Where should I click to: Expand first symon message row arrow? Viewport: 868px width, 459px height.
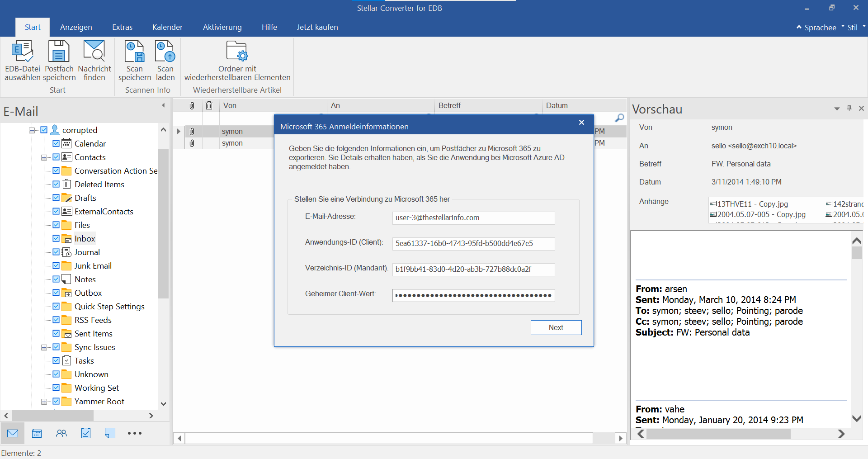[x=179, y=131]
